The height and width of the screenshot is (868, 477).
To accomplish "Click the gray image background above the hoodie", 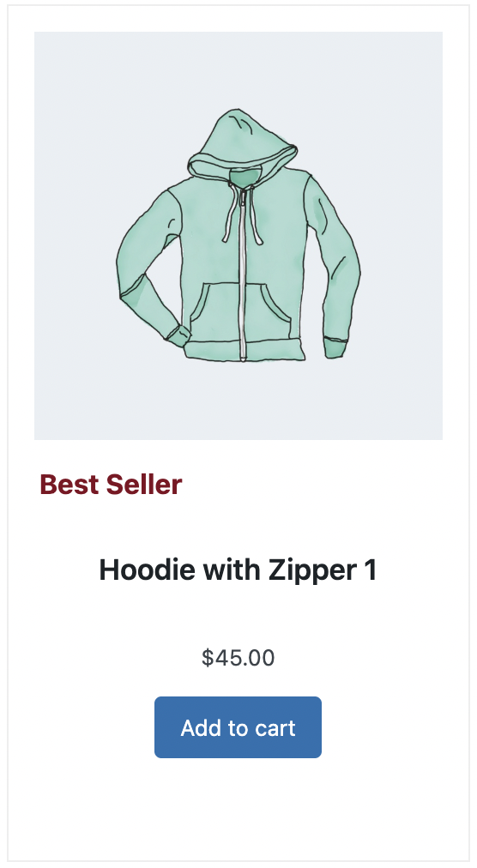I will pyautogui.click(x=238, y=69).
